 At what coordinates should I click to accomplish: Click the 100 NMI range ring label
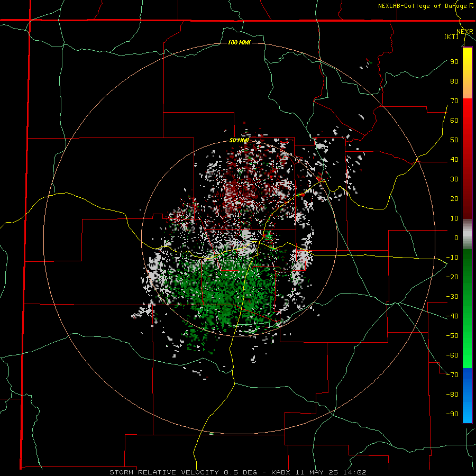239,42
